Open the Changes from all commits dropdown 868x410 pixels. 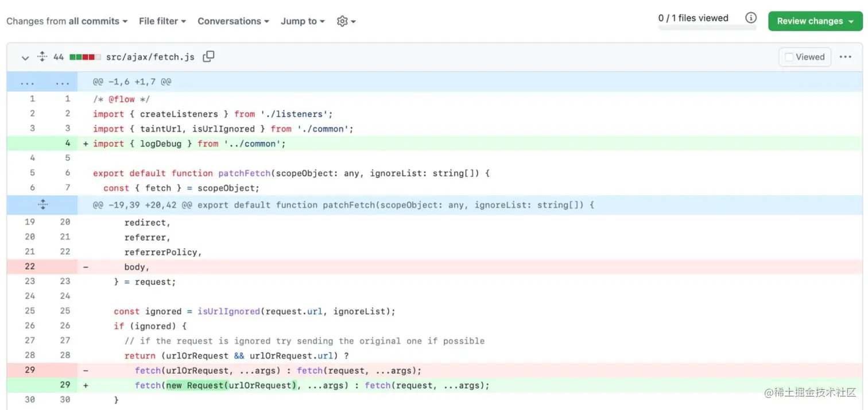(67, 21)
